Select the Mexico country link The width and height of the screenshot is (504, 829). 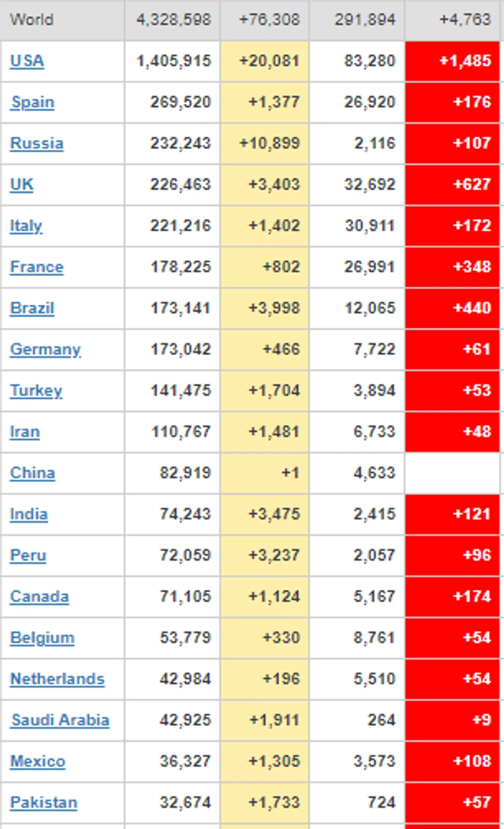pos(38,761)
